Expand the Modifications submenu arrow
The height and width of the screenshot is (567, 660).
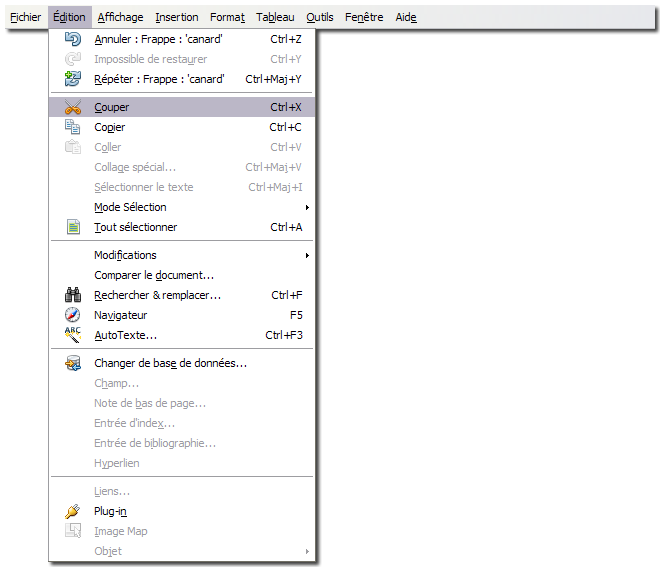pos(307,255)
